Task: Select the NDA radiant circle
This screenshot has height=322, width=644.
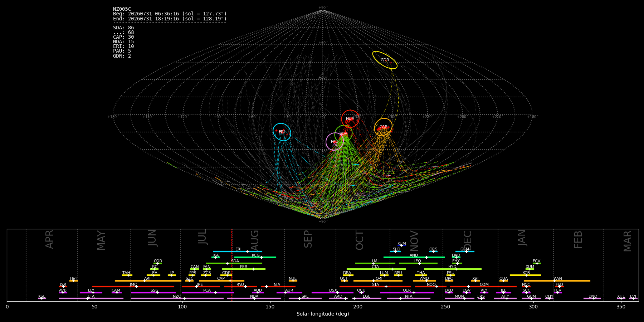Action: [350, 119]
